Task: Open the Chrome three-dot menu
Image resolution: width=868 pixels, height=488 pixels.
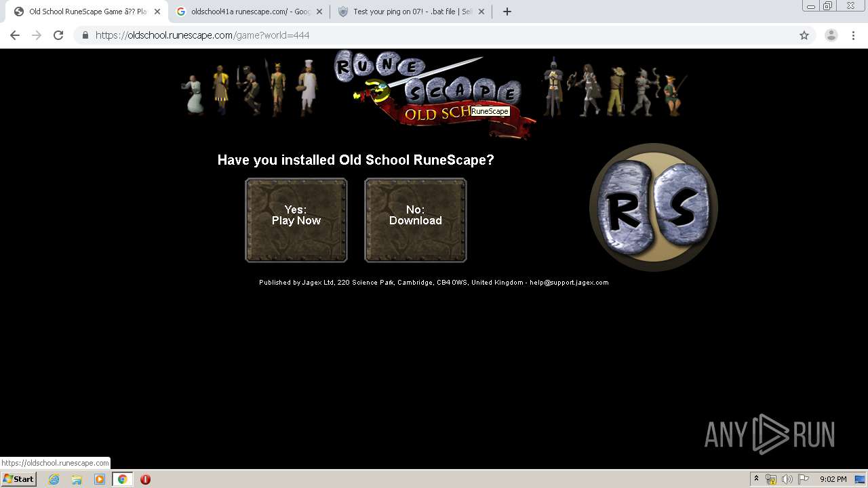Action: 854,35
